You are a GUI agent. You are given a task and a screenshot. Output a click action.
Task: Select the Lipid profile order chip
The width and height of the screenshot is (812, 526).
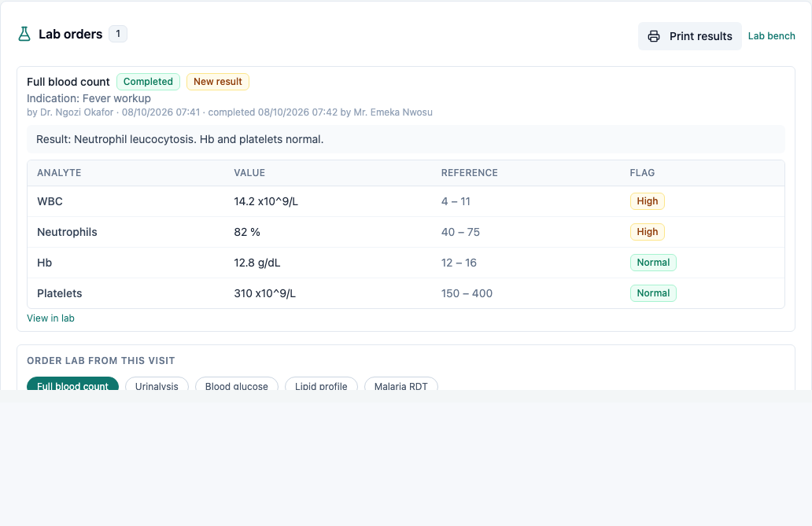point(321,384)
